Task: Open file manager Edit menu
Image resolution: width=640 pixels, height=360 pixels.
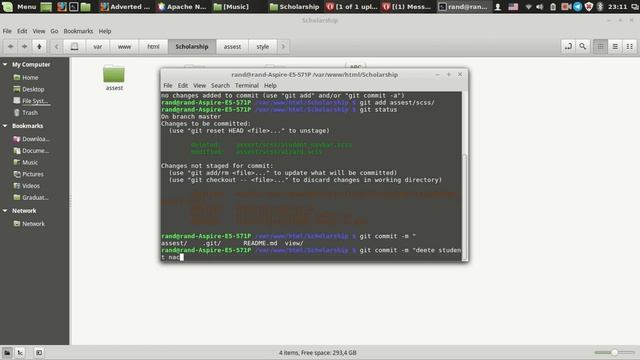Action: (22, 31)
